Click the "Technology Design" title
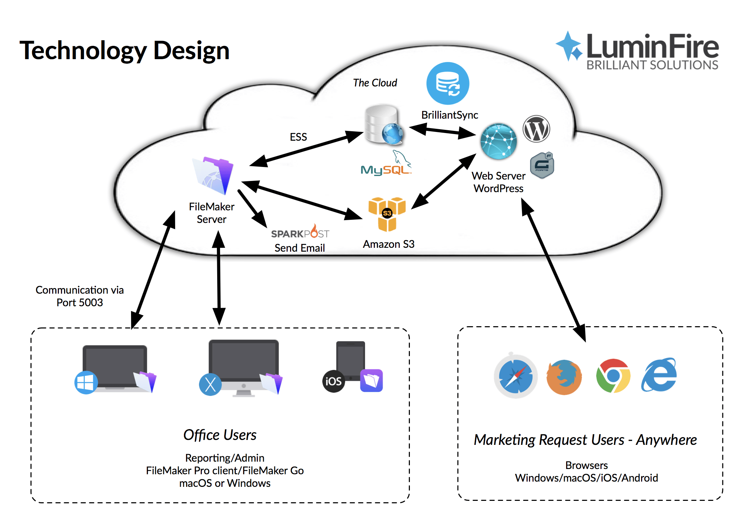Viewport: 756px width, 532px height. [124, 51]
